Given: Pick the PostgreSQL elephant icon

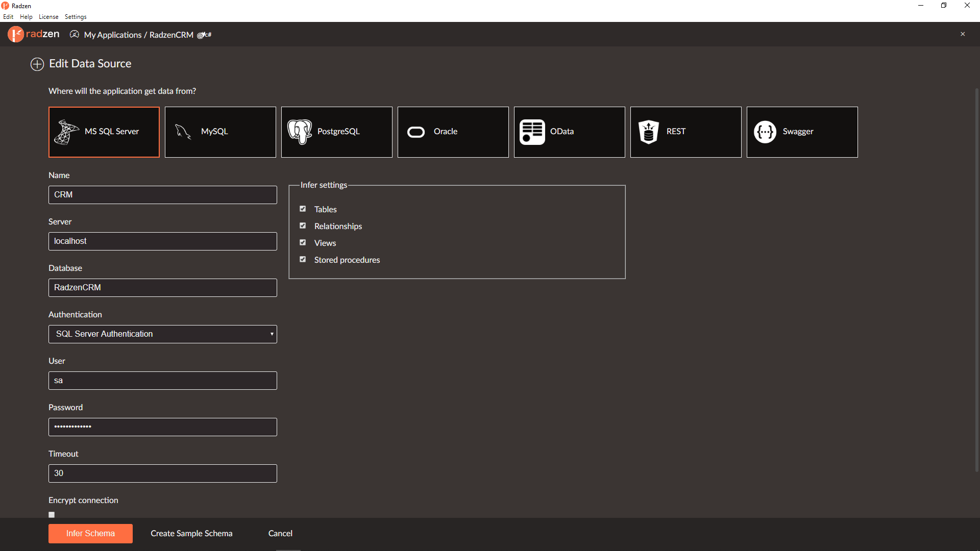Looking at the screenshot, I should tap(300, 132).
